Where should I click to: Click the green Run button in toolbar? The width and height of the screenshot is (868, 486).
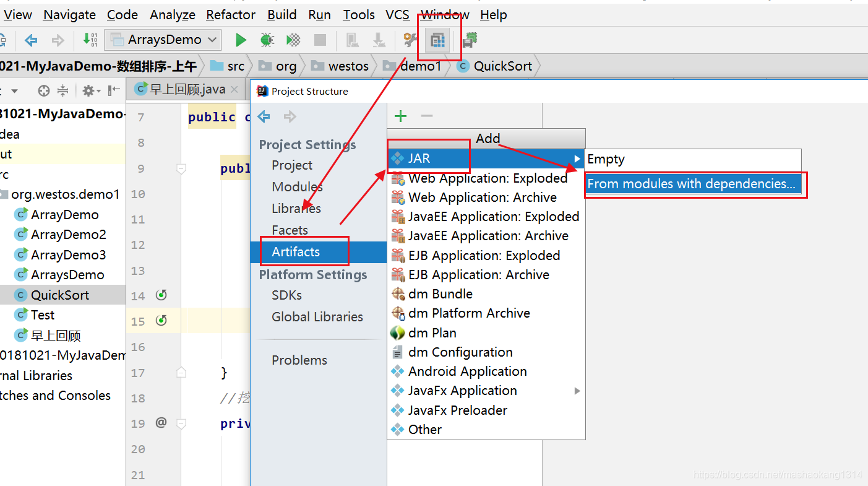(x=241, y=40)
